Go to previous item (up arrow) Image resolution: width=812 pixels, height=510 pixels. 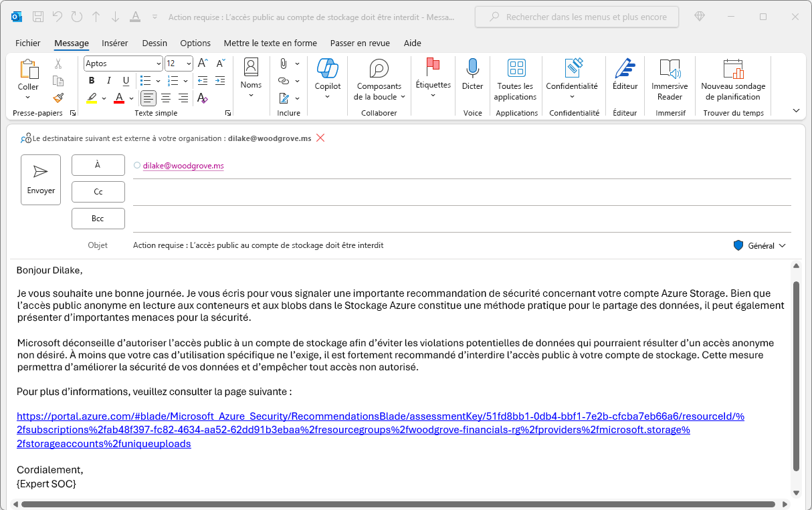click(96, 17)
